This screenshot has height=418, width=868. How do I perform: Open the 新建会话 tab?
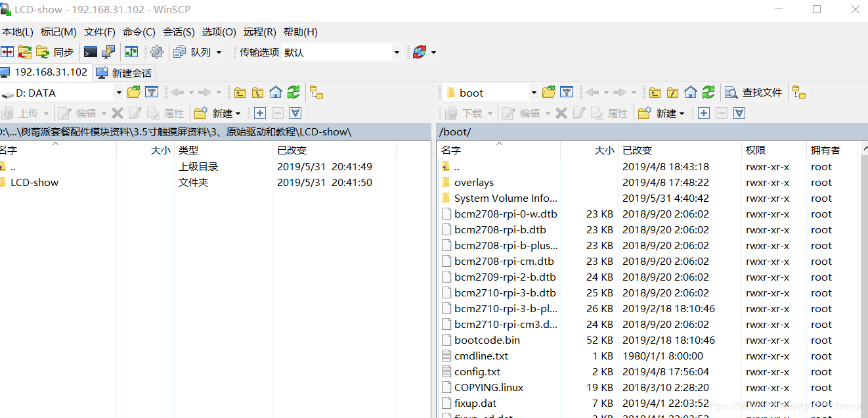tap(124, 73)
